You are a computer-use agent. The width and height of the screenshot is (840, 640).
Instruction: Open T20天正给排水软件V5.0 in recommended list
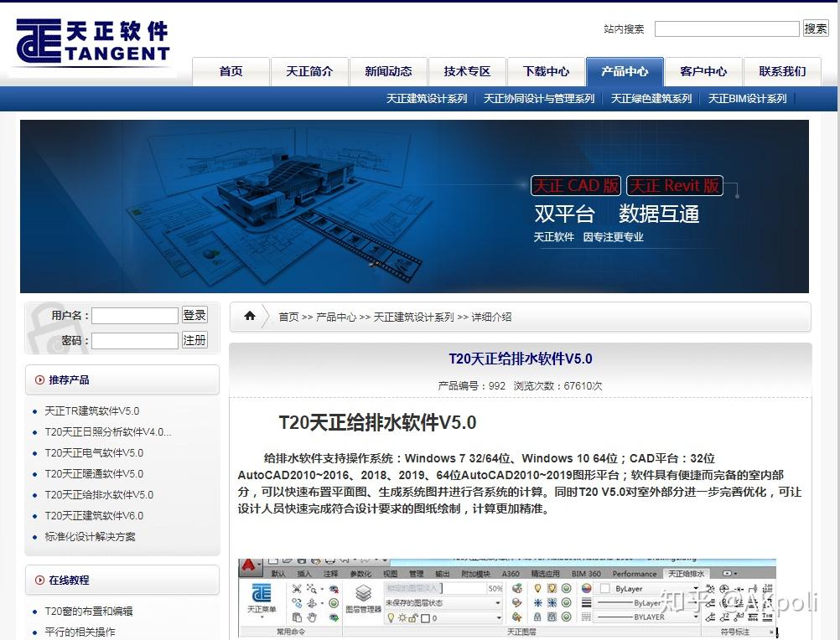[x=99, y=494]
